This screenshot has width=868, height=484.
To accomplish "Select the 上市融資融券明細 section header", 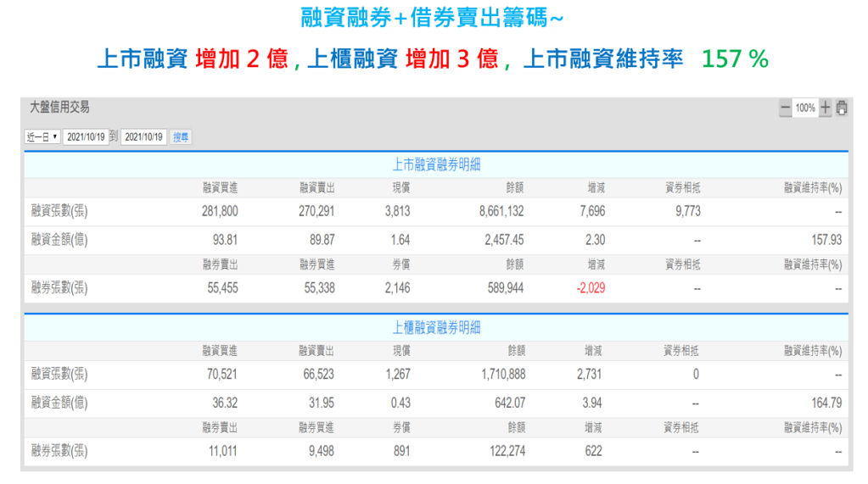I will (436, 165).
